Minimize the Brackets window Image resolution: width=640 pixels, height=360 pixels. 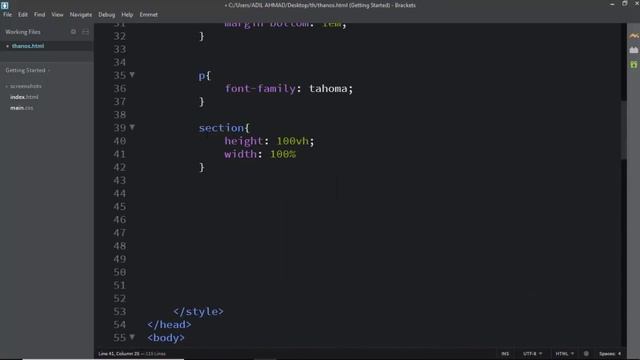tap(612, 4)
